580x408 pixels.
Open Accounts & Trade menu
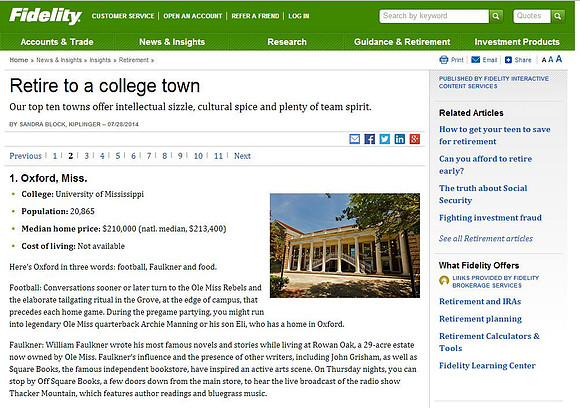click(57, 42)
